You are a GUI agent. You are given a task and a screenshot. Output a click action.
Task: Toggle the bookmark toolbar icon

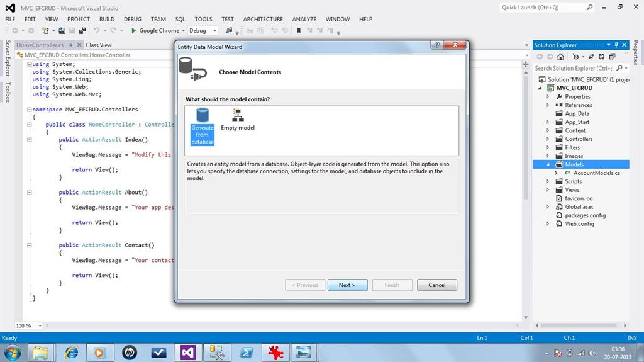[x=299, y=30]
